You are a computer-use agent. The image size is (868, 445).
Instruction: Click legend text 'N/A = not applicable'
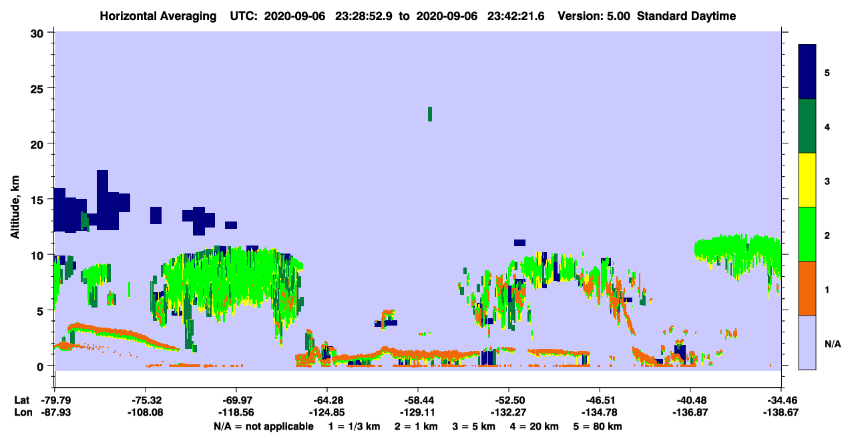click(263, 426)
